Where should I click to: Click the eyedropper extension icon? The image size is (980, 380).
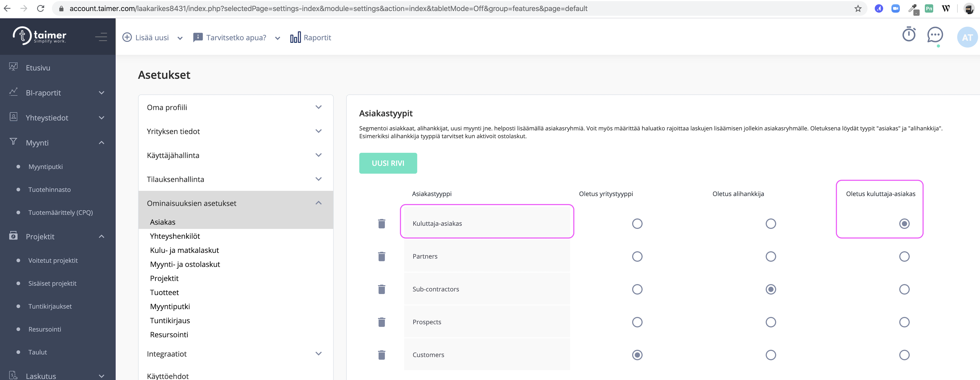click(913, 9)
